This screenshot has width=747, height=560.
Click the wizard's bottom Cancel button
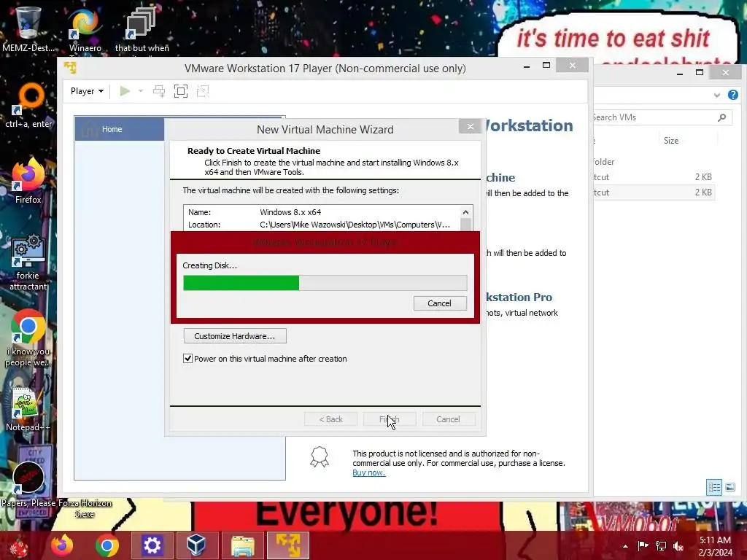click(449, 419)
